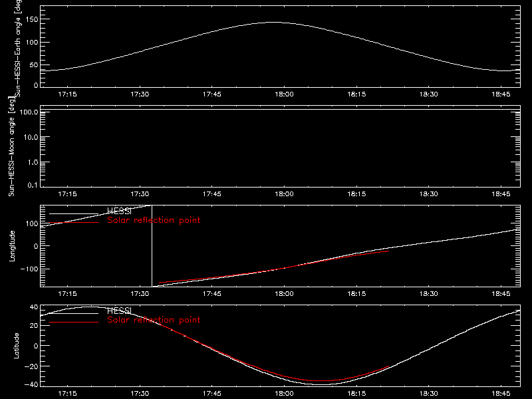
Task: Click the Sun-HESSI-Moon angle axis title
Action: 11,146
